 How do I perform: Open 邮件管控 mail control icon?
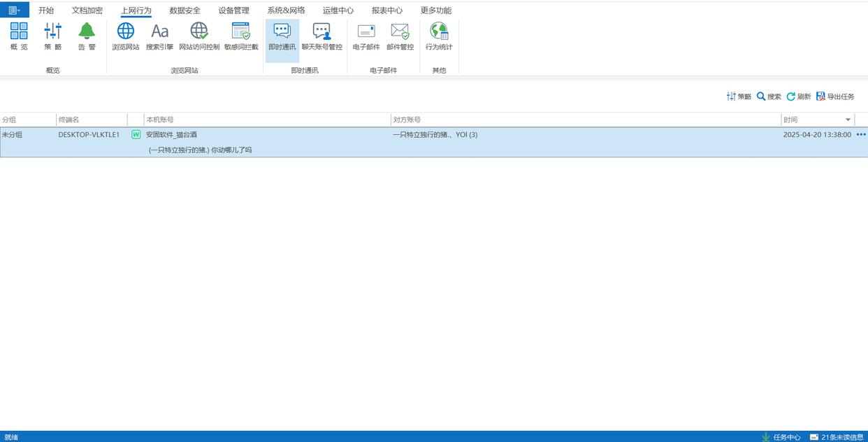(400, 36)
